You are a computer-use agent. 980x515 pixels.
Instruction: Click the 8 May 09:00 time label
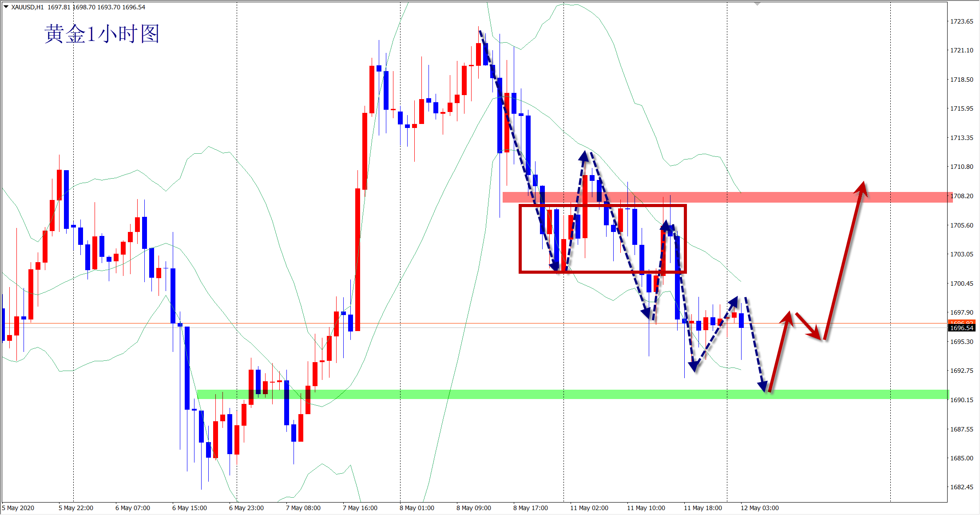474,508
